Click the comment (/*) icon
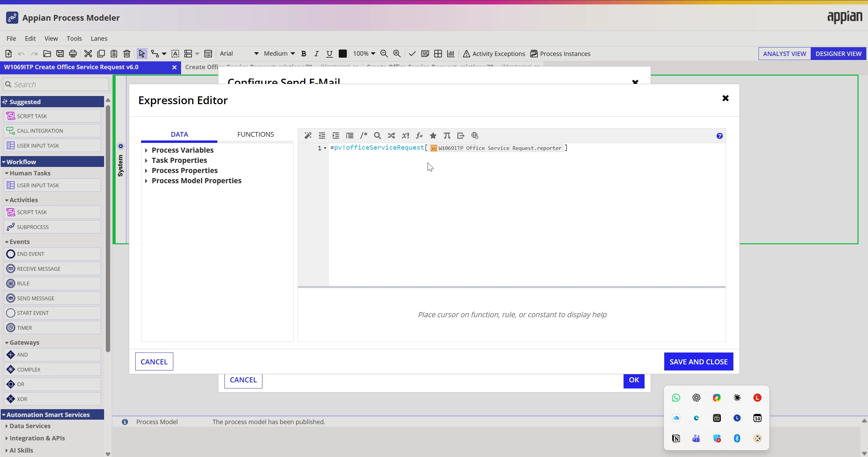Screen dimensions: 868x457 pyautogui.click(x=364, y=136)
